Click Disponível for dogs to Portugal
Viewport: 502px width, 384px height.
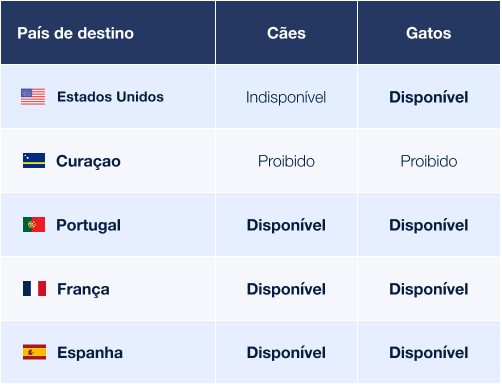[x=286, y=225]
